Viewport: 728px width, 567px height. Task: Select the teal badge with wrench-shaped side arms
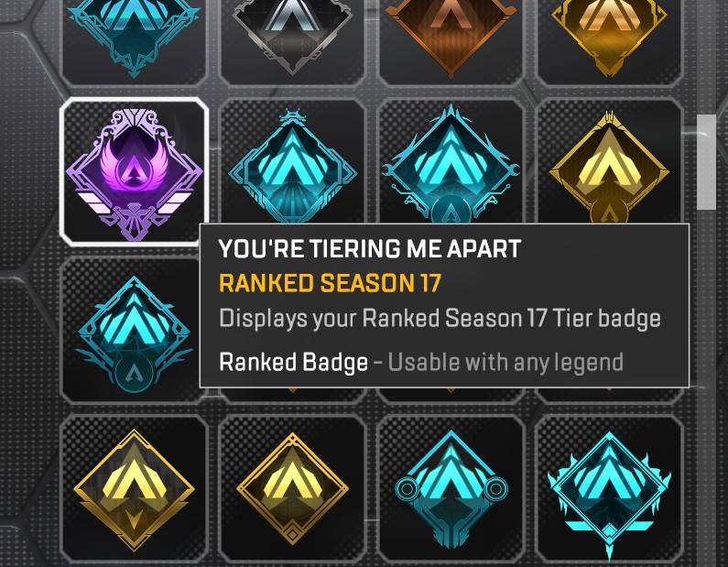[x=451, y=161]
